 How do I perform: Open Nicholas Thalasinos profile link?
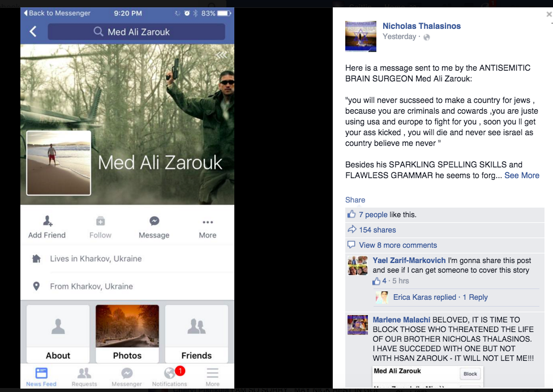(x=422, y=26)
